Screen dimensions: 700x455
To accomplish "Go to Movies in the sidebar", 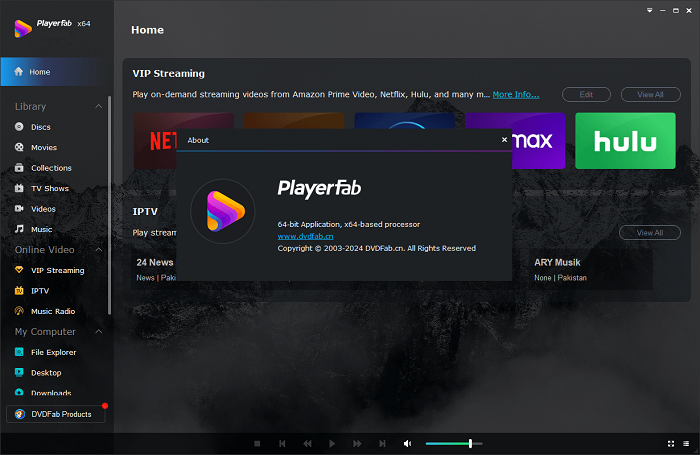I will click(43, 147).
